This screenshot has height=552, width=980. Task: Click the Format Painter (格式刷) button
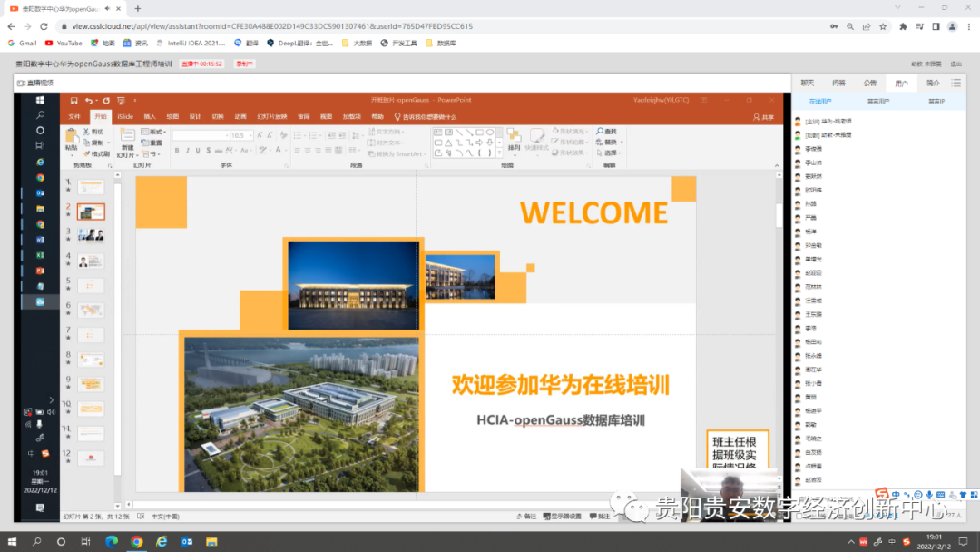[97, 153]
